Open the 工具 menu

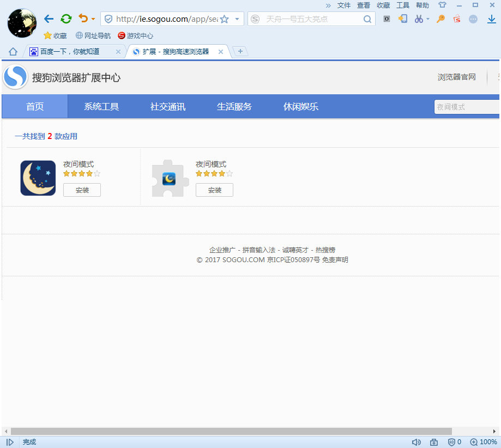click(402, 5)
